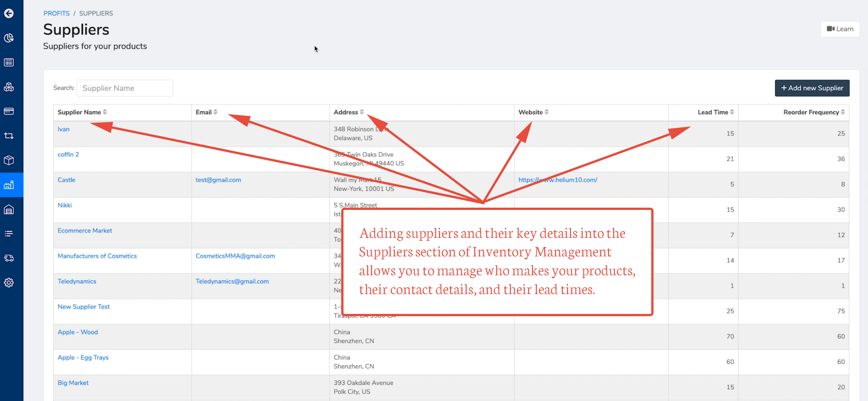Viewport: 868px width, 401px height.
Task: Open supplier Nikki
Action: [64, 205]
